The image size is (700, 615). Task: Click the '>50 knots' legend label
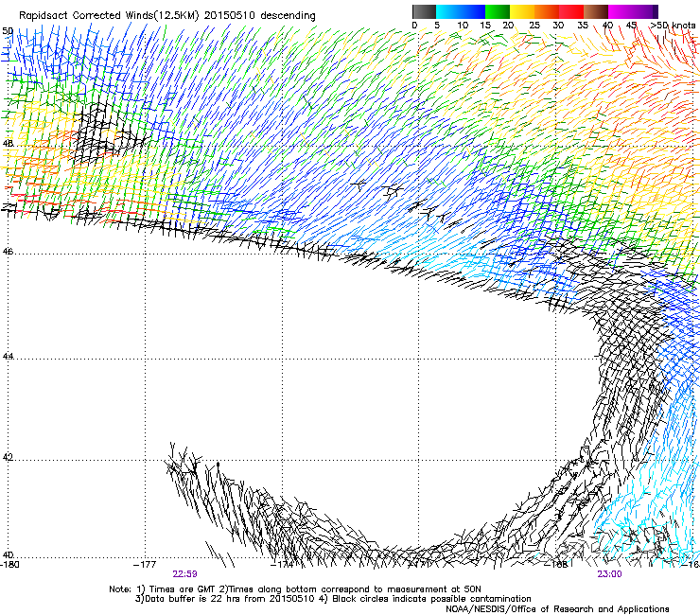point(674,26)
